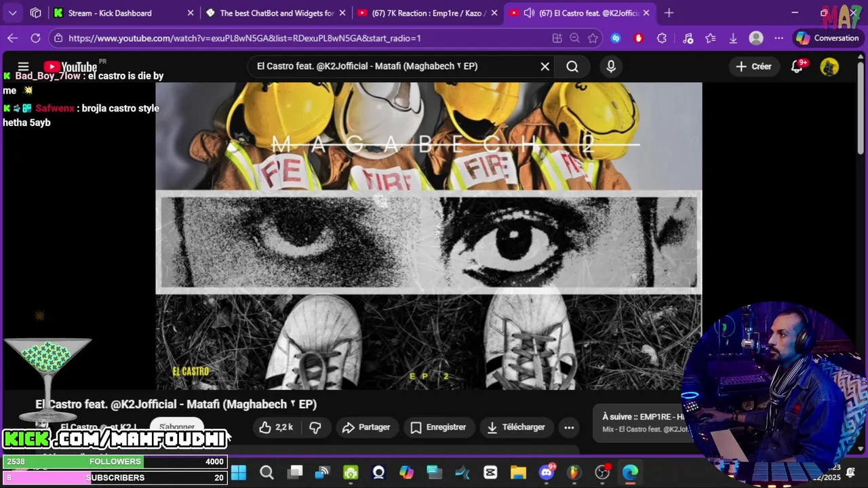Open the browser profile icon
This screenshot has height=488, width=868.
click(x=756, y=38)
